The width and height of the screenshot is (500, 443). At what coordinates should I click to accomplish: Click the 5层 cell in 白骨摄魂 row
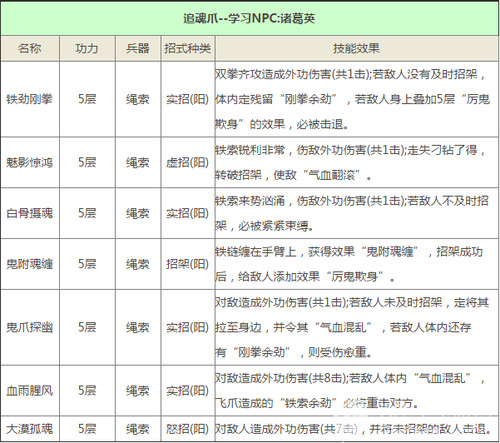[87, 213]
